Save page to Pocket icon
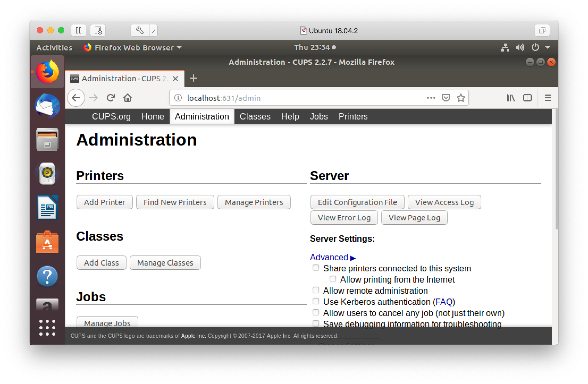This screenshot has height=384, width=588. click(x=446, y=98)
